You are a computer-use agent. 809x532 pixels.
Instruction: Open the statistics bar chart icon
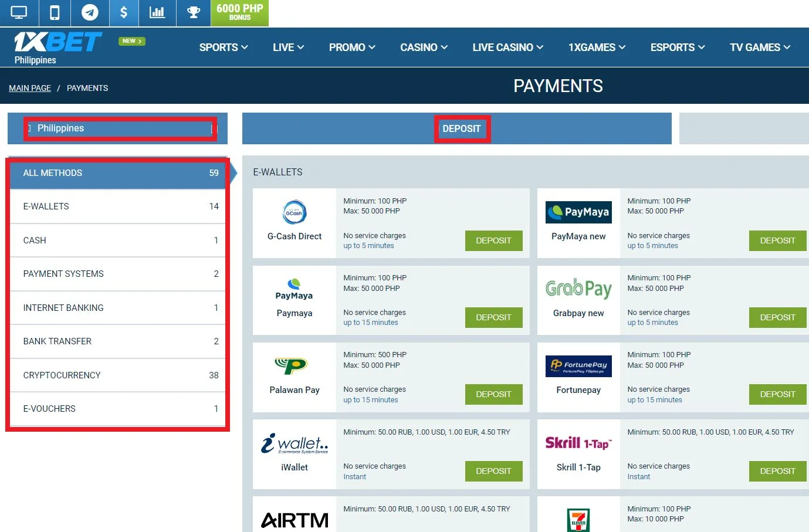pos(157,12)
